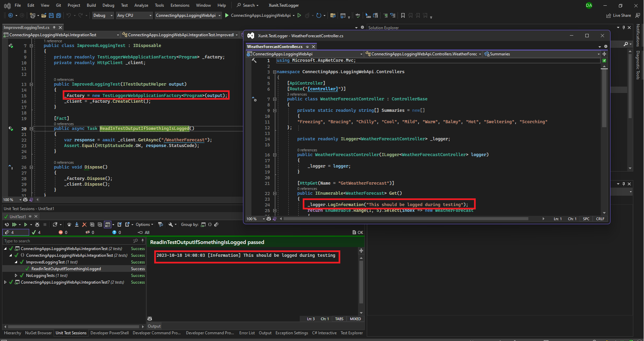Image resolution: width=644 pixels, height=341 pixels.
Task: Start ConnectingApps.LoggingWebApi with green play button
Action: pyautogui.click(x=227, y=15)
